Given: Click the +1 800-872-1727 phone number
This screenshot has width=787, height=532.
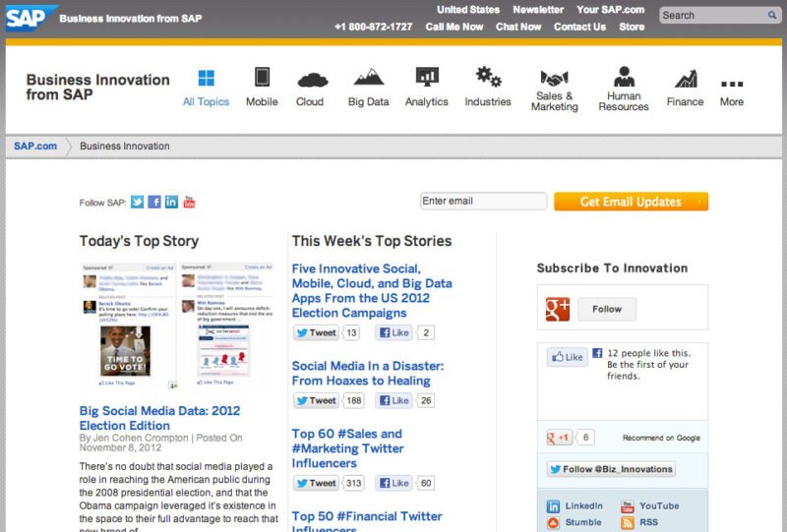Looking at the screenshot, I should coord(374,27).
